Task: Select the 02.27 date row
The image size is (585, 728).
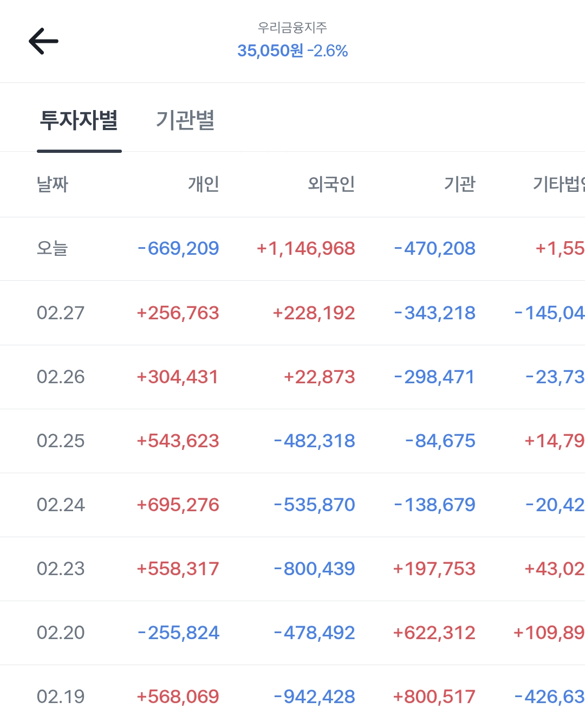Action: point(61,313)
